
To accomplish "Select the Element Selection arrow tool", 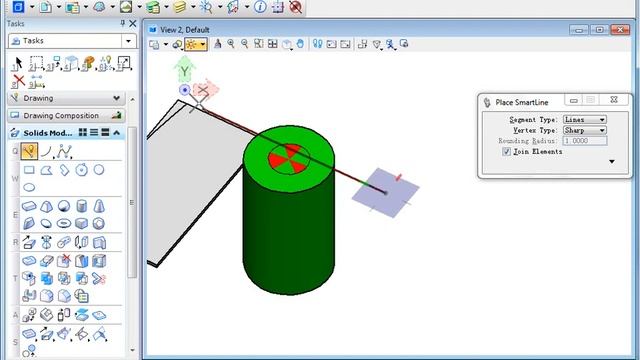I will pos(17,64).
